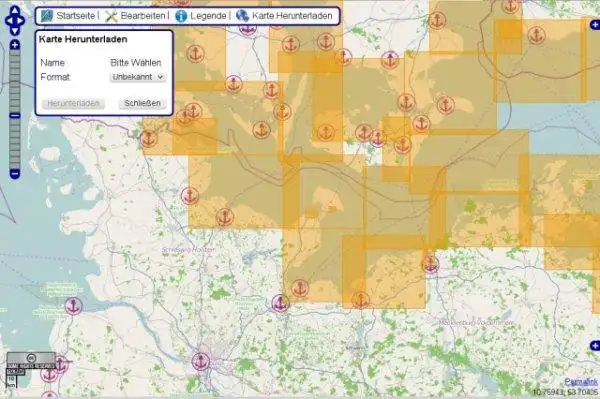Image resolution: width=600 pixels, height=399 pixels.
Task: Click the Bitte Wählen name field
Action: (x=136, y=63)
